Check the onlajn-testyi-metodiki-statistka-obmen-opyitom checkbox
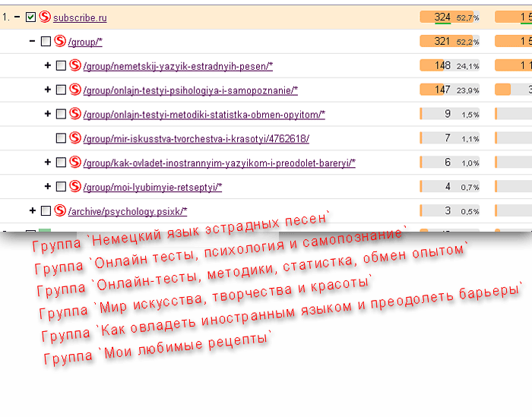The width and height of the screenshot is (532, 417). [x=61, y=114]
